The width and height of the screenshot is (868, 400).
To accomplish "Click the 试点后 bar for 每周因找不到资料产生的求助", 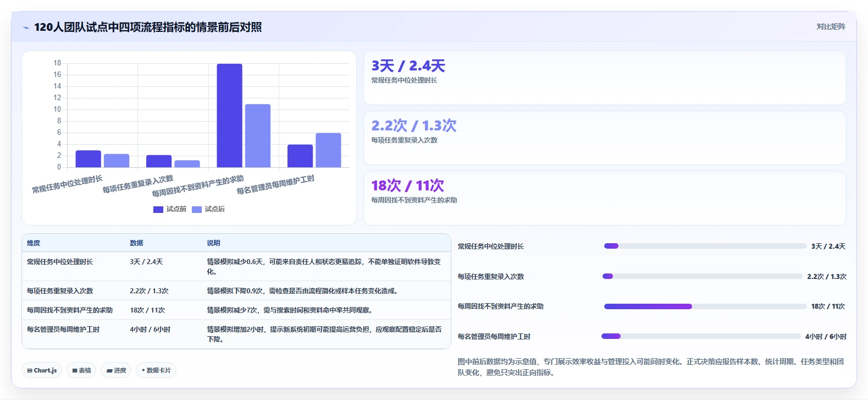I will click(258, 135).
